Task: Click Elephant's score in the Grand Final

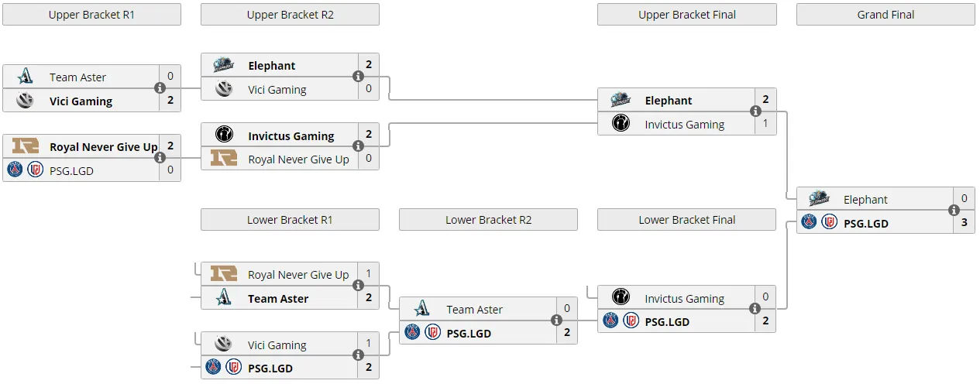Action: [x=965, y=198]
